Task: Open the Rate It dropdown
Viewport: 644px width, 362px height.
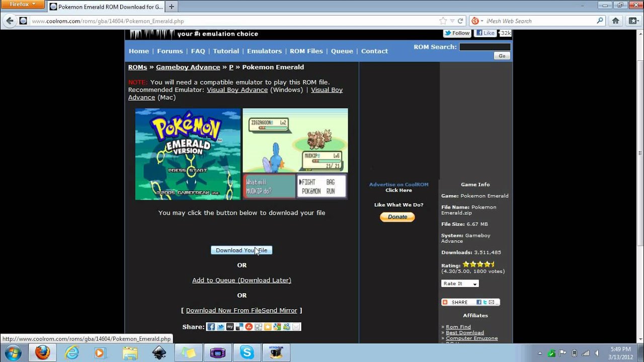Action: click(460, 284)
